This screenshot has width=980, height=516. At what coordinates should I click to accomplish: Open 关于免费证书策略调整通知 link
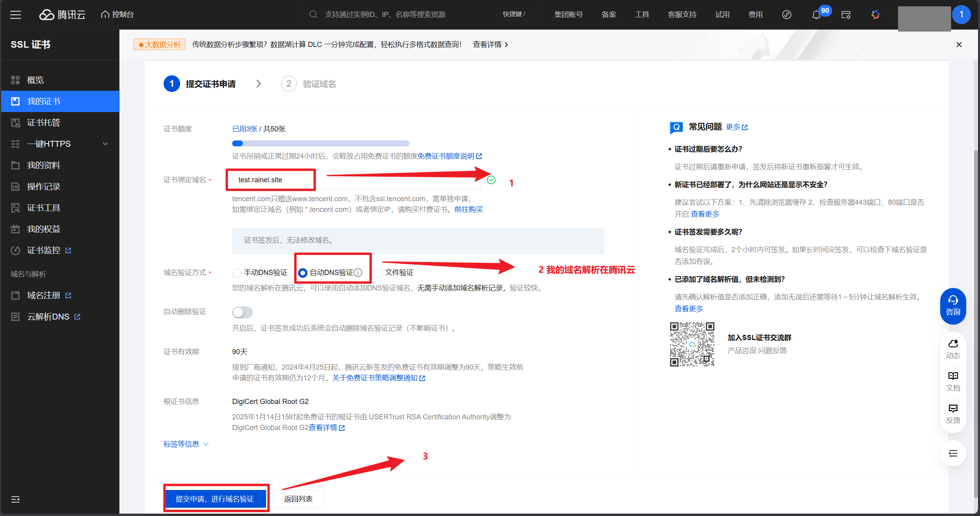click(x=378, y=378)
